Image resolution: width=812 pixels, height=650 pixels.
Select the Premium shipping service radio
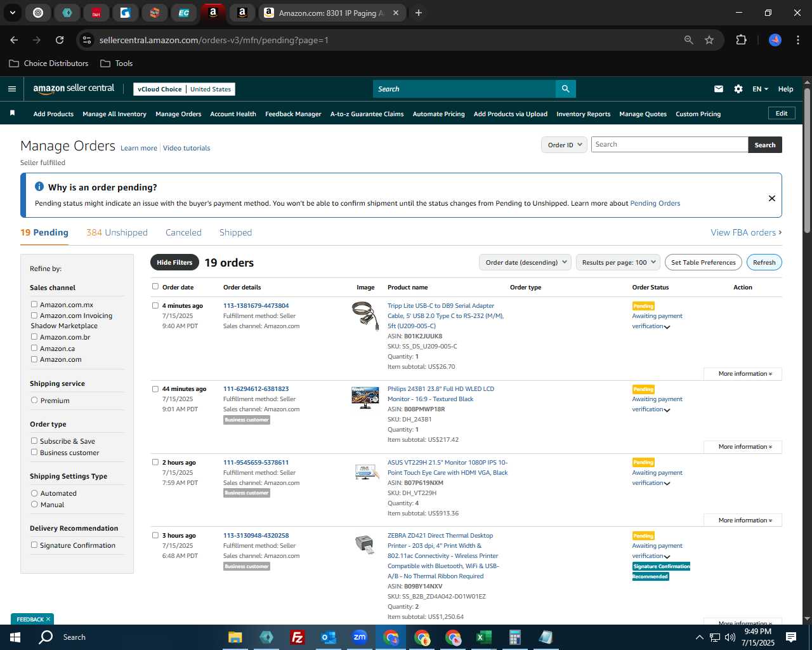click(34, 401)
